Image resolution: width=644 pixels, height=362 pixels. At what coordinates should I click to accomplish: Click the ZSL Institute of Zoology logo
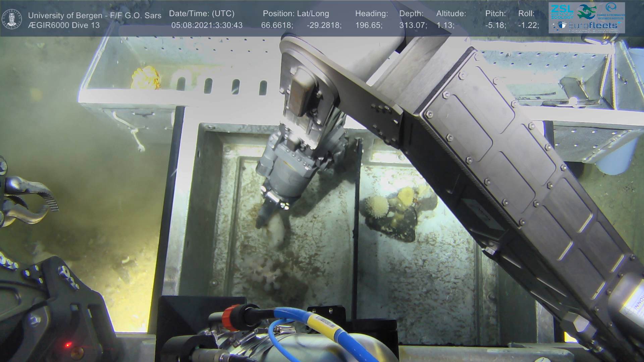click(562, 11)
